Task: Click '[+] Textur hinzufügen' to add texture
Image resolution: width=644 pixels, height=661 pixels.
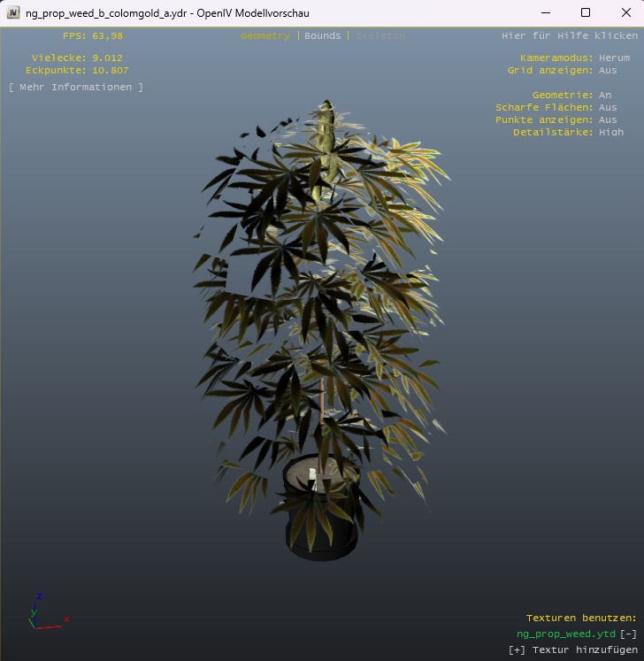Action: 572,650
